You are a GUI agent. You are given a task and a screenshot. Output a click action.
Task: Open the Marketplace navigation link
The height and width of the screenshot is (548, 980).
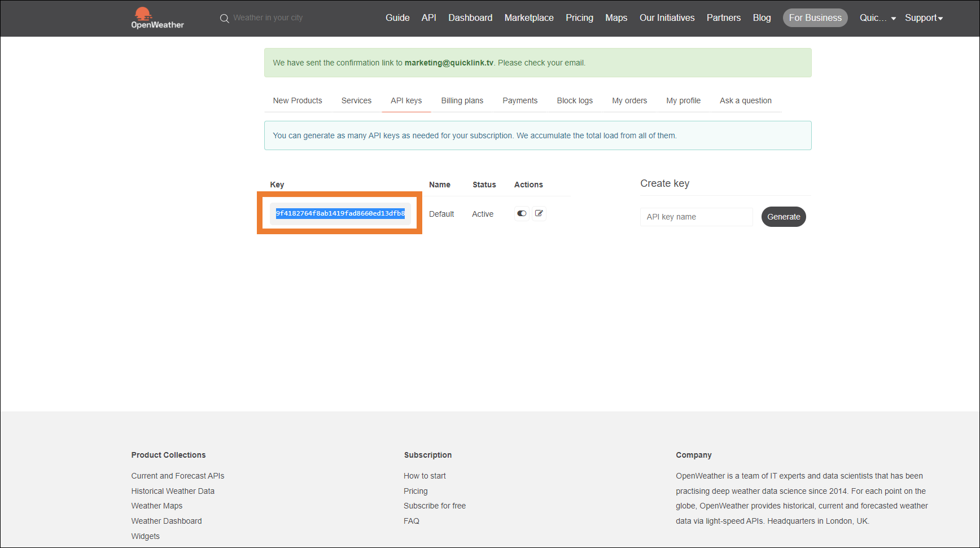click(x=529, y=18)
